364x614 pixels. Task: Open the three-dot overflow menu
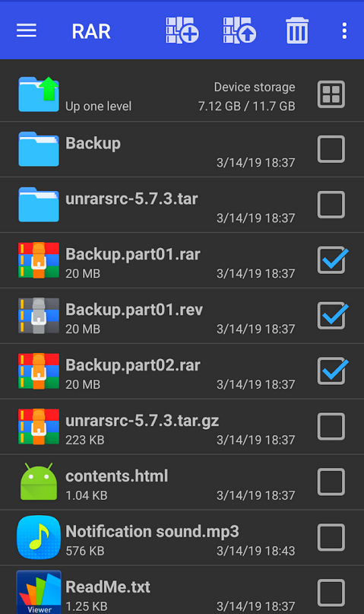pos(344,30)
